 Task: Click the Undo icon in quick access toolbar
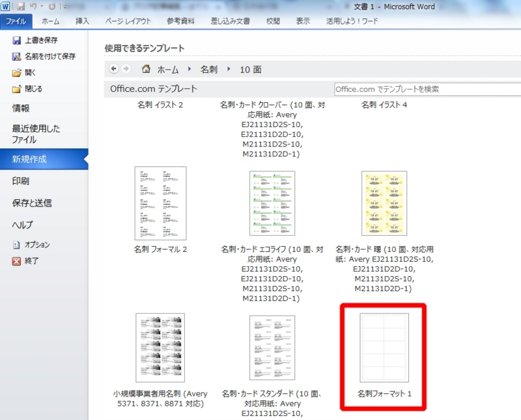[33, 7]
